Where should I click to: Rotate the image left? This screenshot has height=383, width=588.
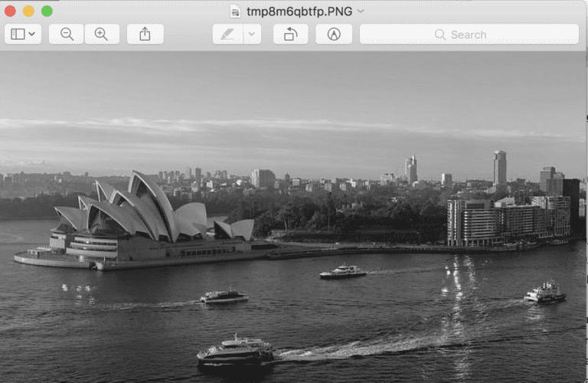coord(291,34)
